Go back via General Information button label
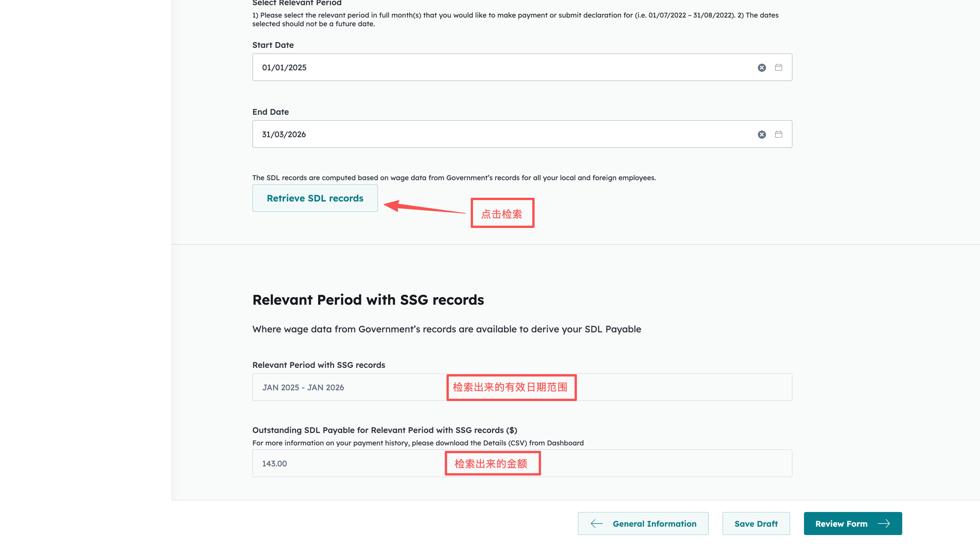 (x=654, y=524)
